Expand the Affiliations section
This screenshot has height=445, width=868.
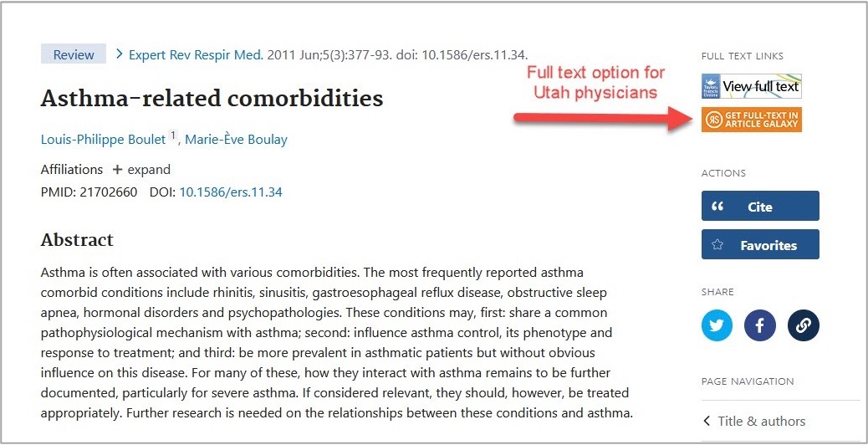pyautogui.click(x=141, y=169)
